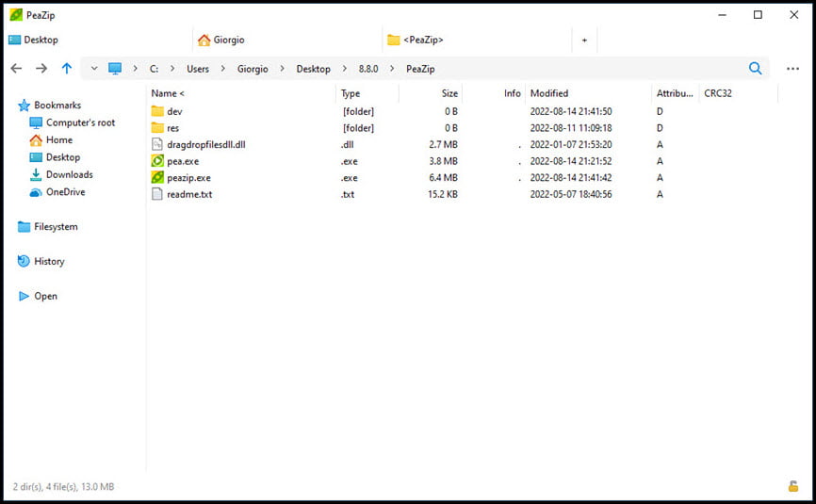Click the Filesystem folder icon

(x=24, y=227)
